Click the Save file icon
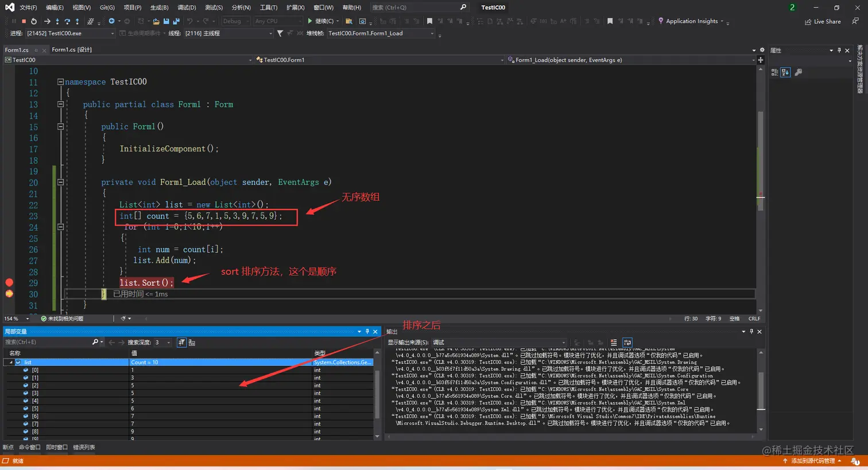Image resolution: width=868 pixels, height=470 pixels. (x=166, y=21)
